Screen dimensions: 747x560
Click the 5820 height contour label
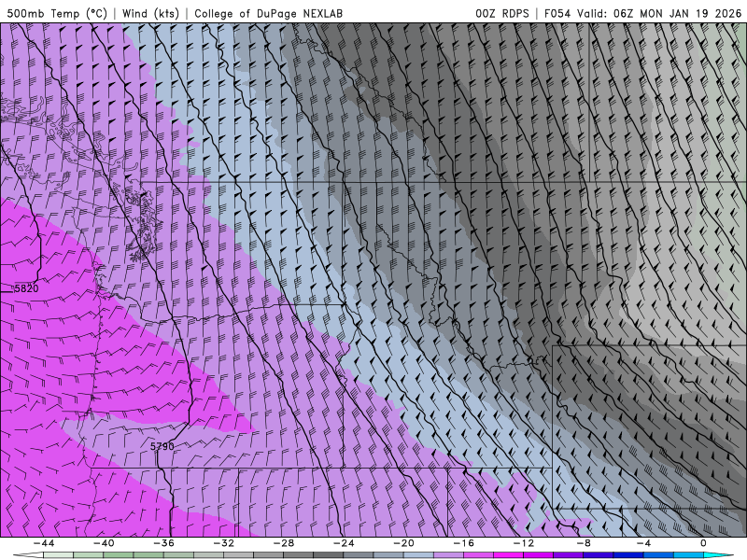click(27, 288)
